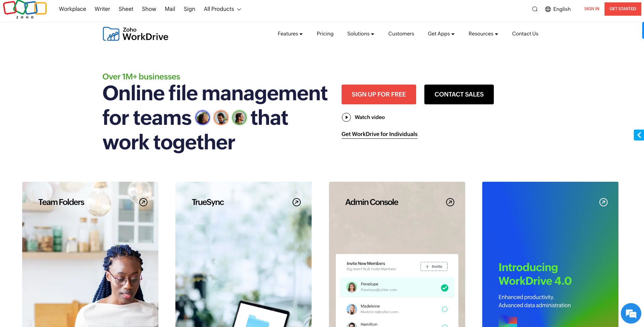Open the Admin Console card title
The height and width of the screenshot is (327, 644).
click(x=372, y=202)
